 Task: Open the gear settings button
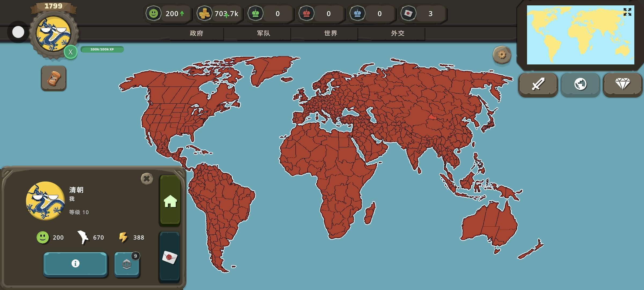click(502, 55)
